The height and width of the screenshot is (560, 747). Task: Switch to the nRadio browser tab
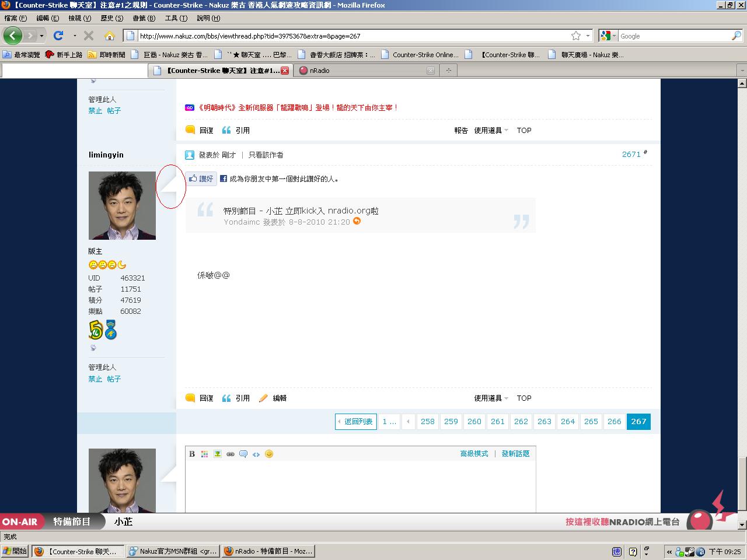[366, 71]
